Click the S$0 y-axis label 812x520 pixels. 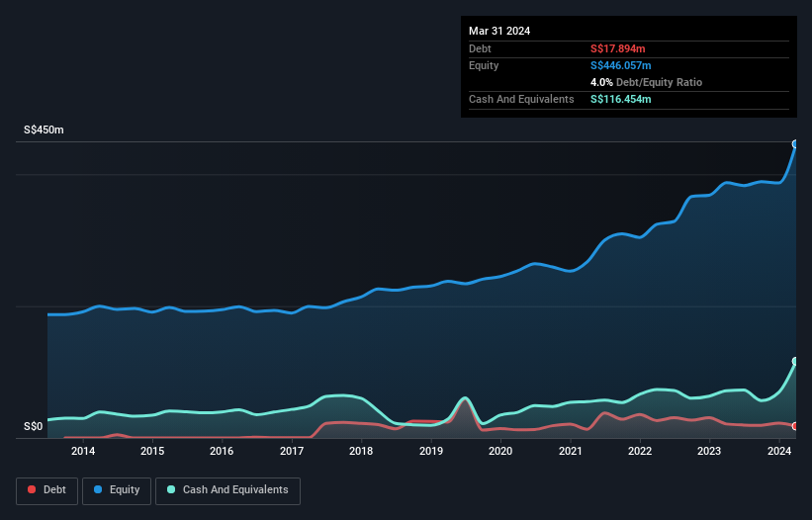tap(34, 427)
